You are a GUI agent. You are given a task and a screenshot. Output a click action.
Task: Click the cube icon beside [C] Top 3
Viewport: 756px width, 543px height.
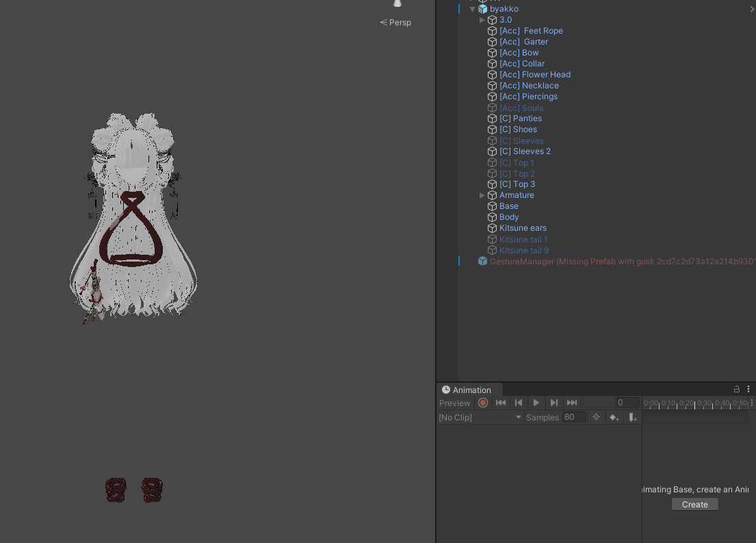point(493,184)
